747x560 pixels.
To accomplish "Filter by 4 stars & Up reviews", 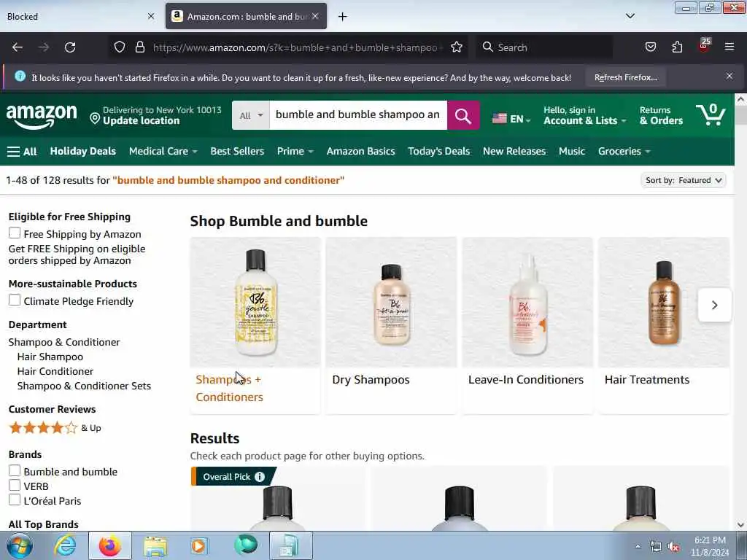I will coord(55,427).
